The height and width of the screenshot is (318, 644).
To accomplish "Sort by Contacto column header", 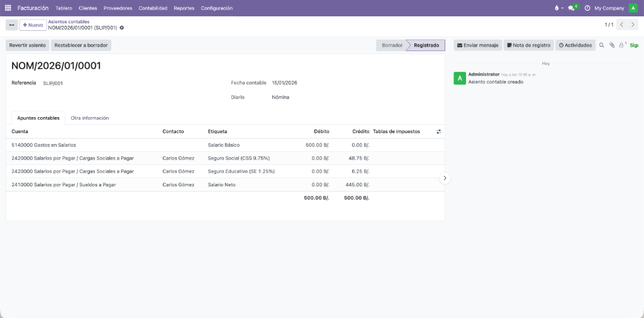I will [x=173, y=132].
